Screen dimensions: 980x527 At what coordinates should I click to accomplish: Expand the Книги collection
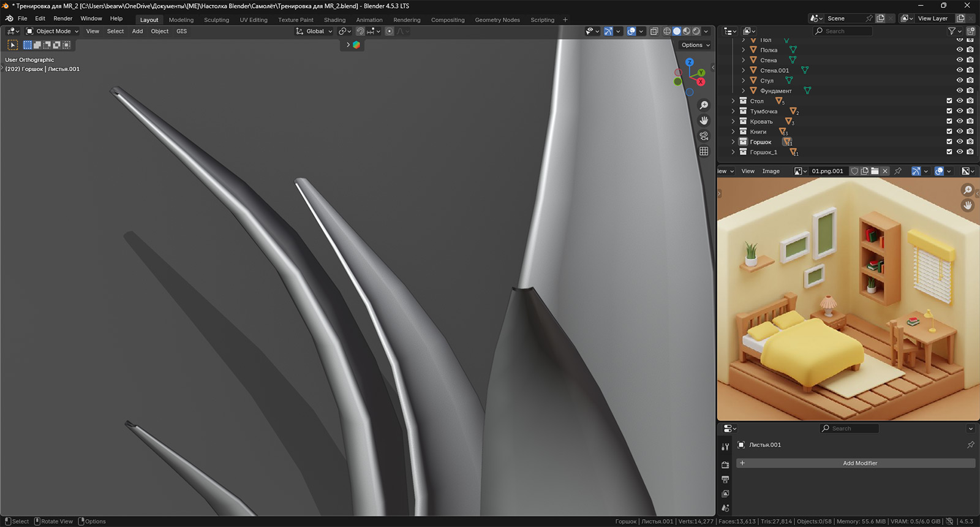click(x=733, y=132)
